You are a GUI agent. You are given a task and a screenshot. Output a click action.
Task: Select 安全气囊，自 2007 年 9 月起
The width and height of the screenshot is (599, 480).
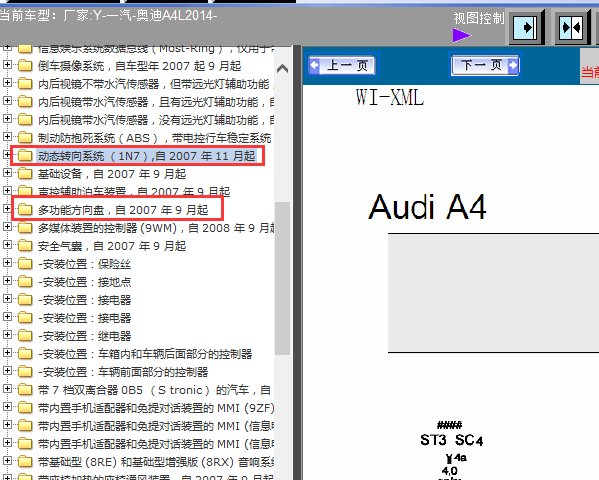[x=112, y=246]
